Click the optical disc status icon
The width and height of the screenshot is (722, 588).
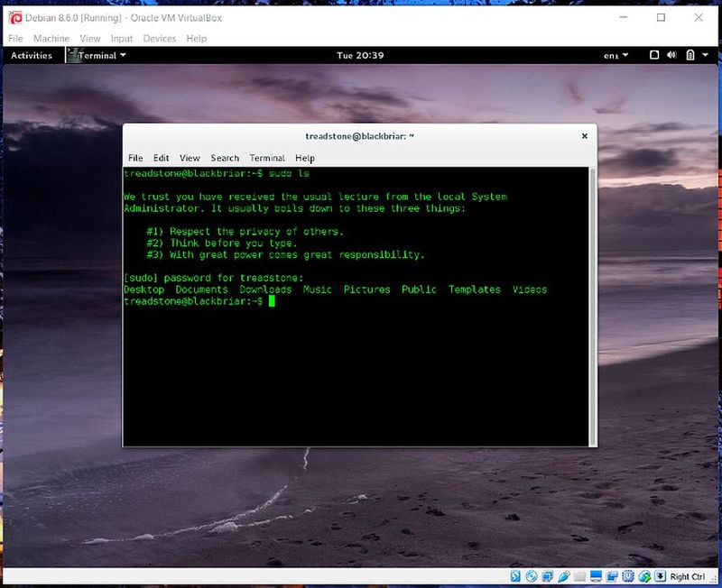[532, 576]
